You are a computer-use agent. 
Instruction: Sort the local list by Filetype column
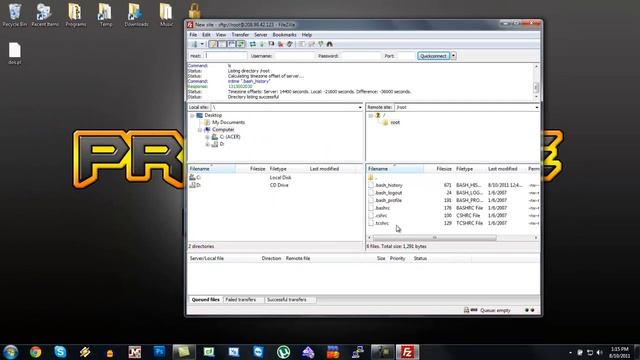pyautogui.click(x=287, y=169)
